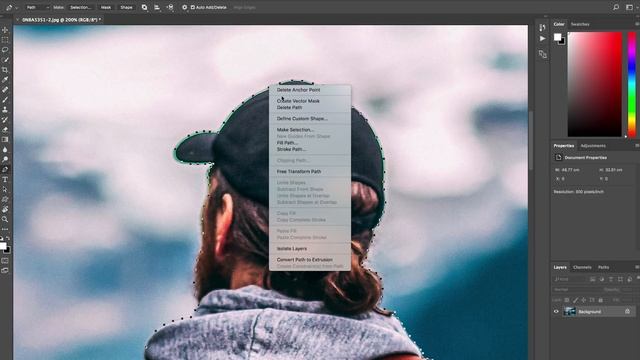This screenshot has width=640, height=360.
Task: Select the Eyedropper tool
Action: tap(5, 80)
